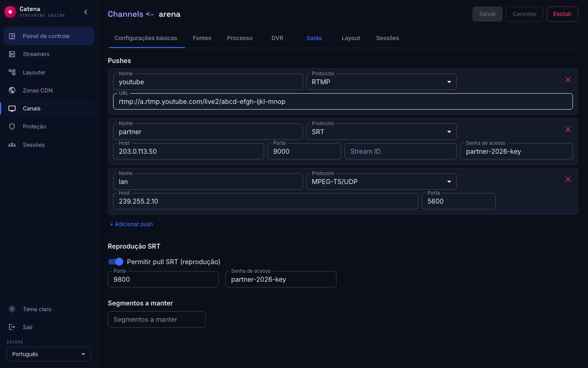Open Painel de controle in sidebar
588x368 pixels.
pos(49,36)
